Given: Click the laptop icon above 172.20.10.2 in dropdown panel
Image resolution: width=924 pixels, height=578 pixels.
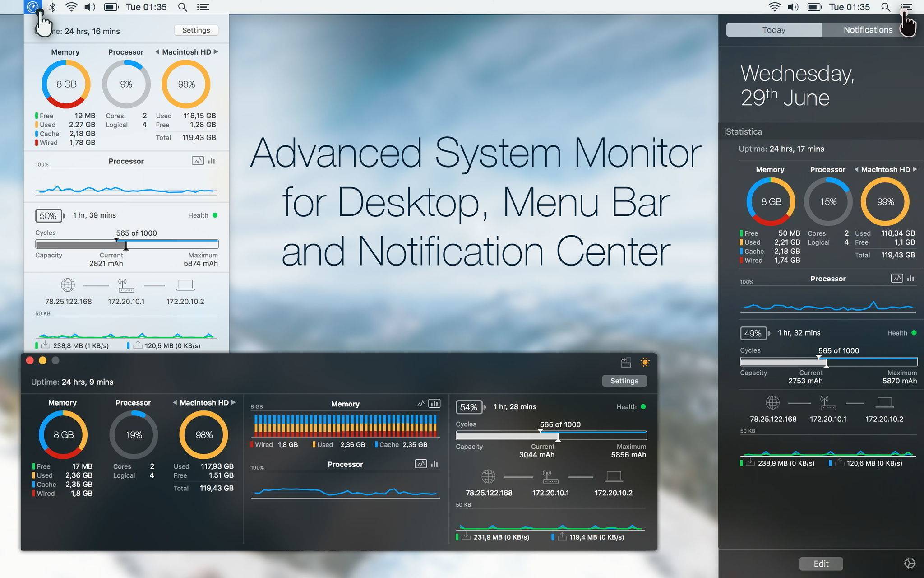Looking at the screenshot, I should 185,285.
